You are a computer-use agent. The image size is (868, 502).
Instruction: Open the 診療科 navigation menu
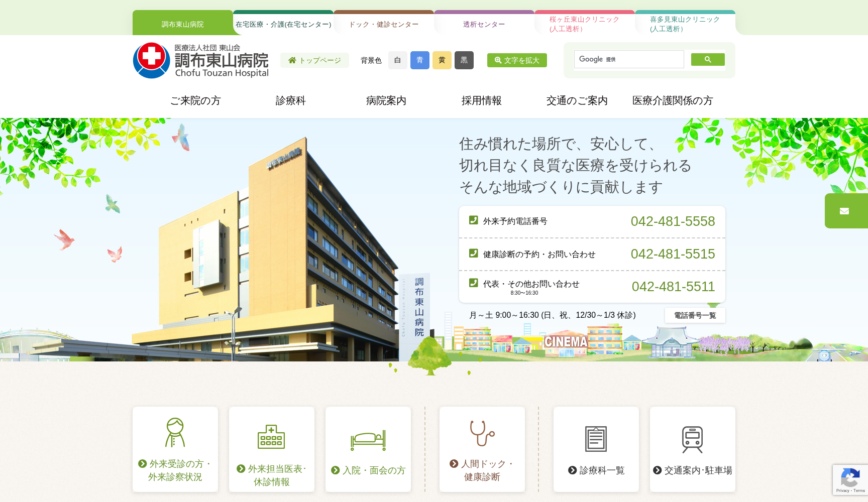coord(290,100)
